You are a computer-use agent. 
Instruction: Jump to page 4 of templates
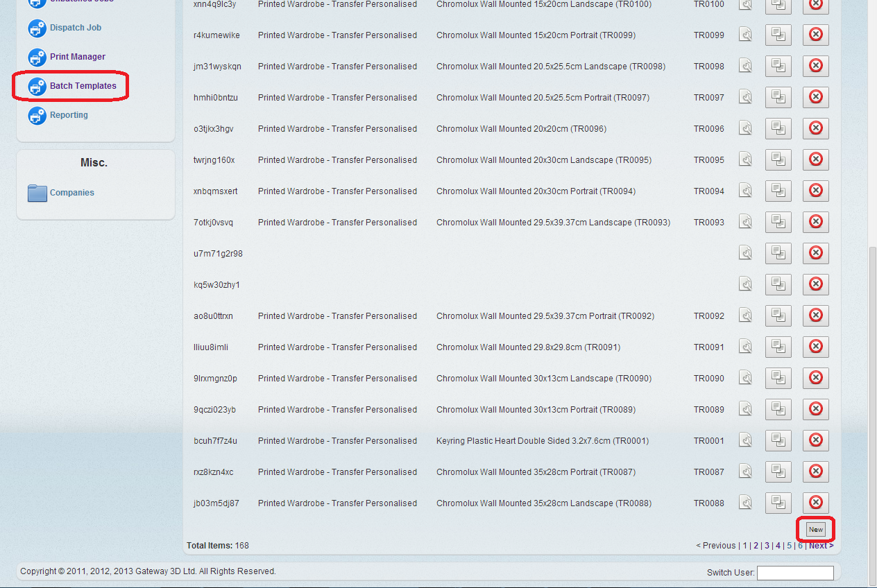[778, 546]
